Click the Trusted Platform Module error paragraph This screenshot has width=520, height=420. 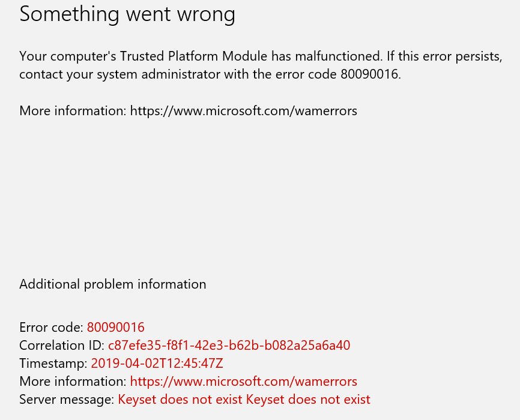click(261, 65)
